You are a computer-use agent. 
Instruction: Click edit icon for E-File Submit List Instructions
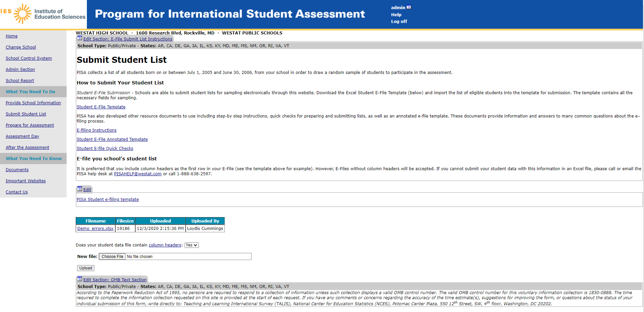point(80,38)
